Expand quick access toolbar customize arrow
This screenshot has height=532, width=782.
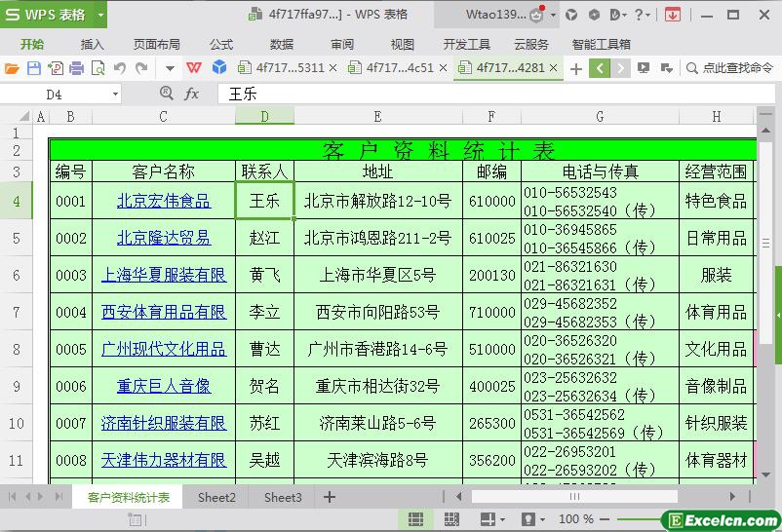170,68
